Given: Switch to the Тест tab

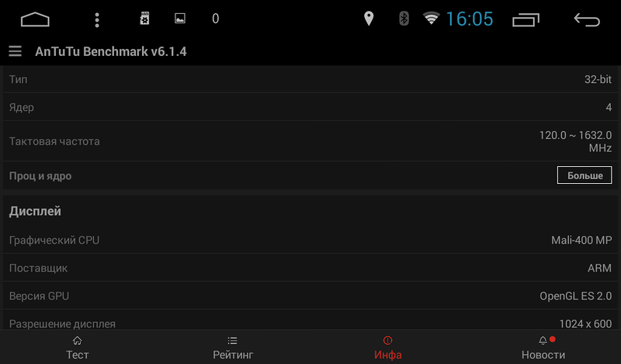Looking at the screenshot, I should point(77,348).
